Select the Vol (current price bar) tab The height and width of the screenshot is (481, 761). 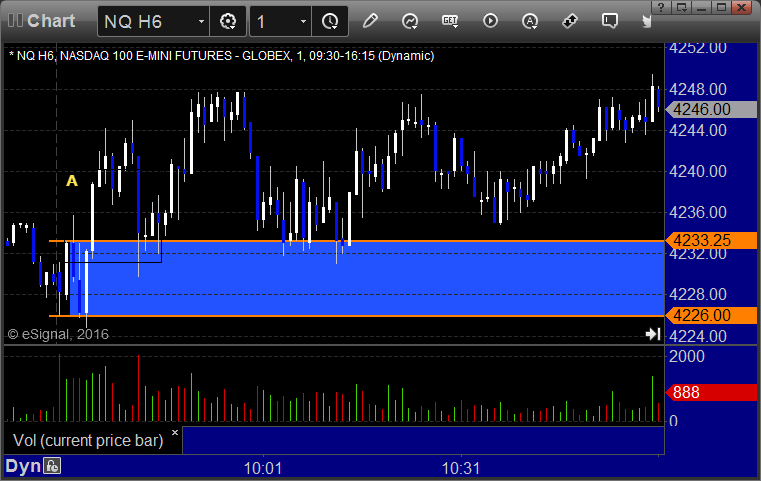[88, 440]
